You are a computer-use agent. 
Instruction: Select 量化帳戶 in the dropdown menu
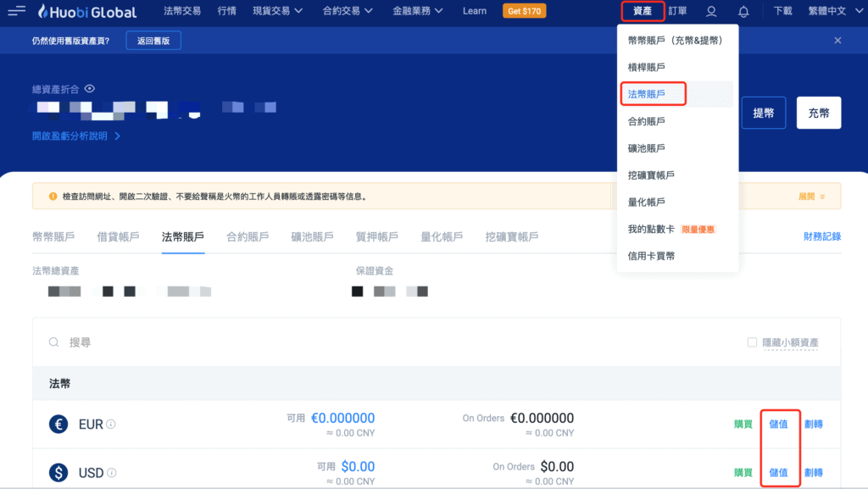pos(677,202)
